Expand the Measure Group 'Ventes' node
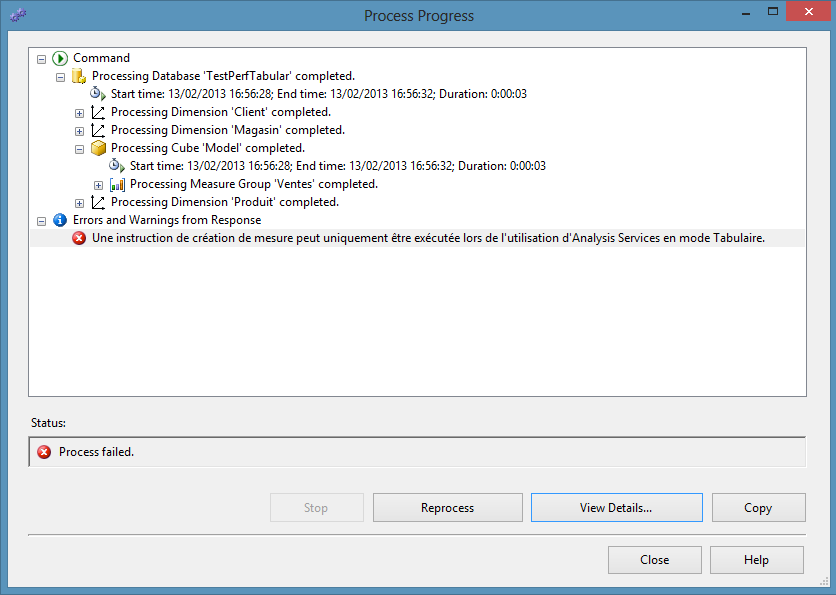This screenshot has height=595, width=836. tap(99, 184)
